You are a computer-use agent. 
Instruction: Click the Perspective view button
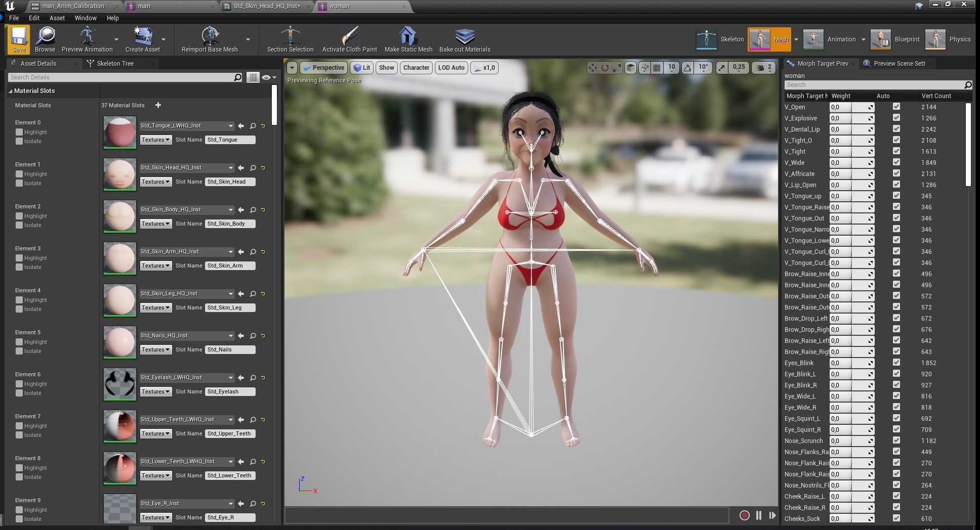pos(323,68)
